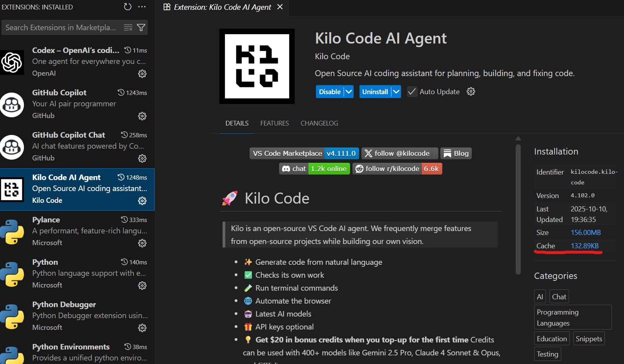This screenshot has height=364, width=624.
Task: Expand the Uninstall button dropdown arrow
Action: (x=396, y=92)
